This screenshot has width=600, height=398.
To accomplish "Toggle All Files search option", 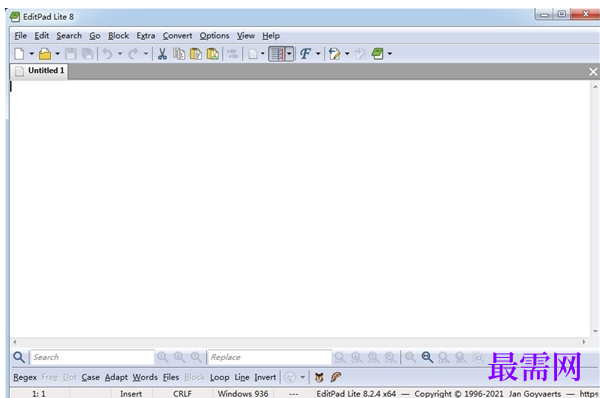I will (171, 377).
